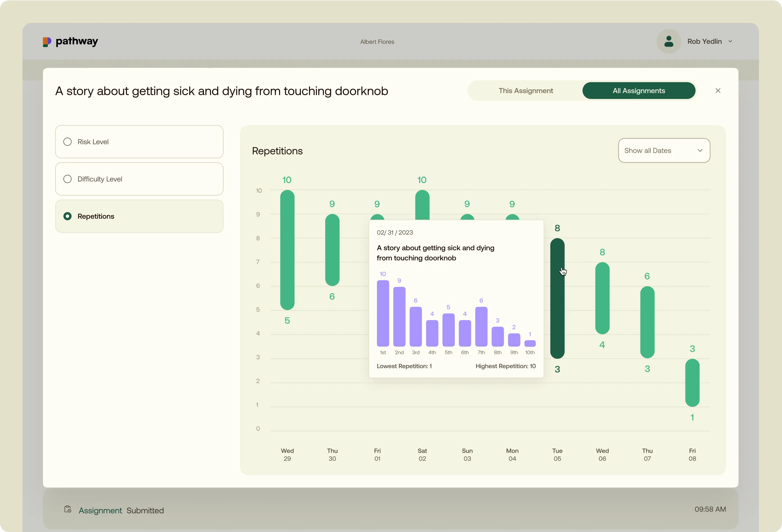Click the pathway logo icon
The height and width of the screenshot is (532, 782).
[x=47, y=42]
